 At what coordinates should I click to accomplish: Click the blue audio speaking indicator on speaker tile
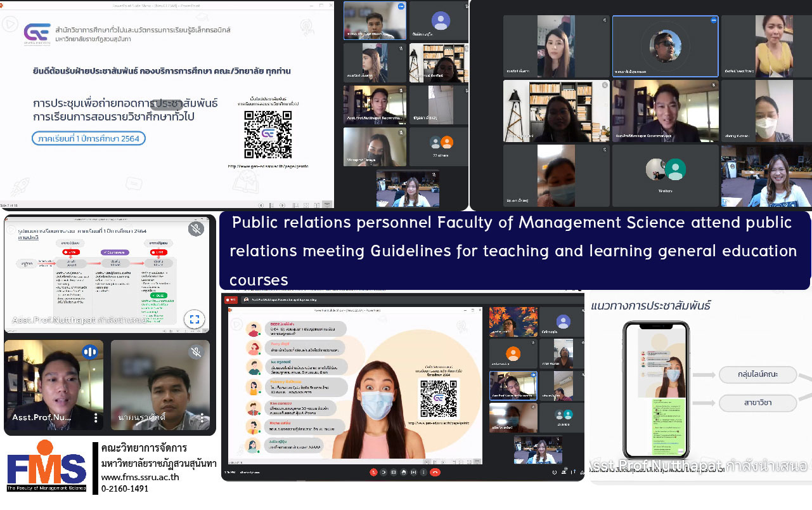click(90, 352)
